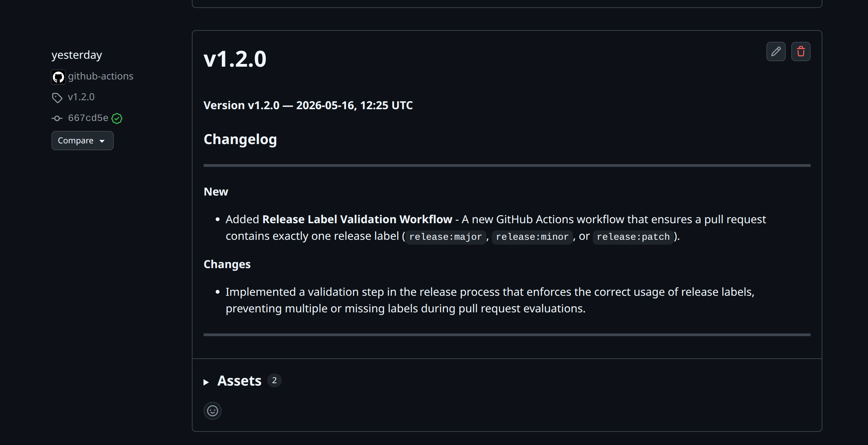Open the github-actions author link
The image size is (868, 445).
tap(101, 76)
